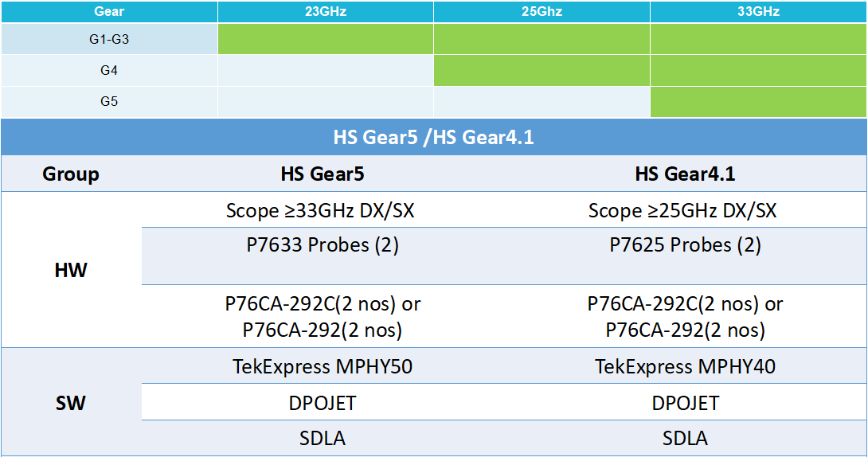The image size is (868, 465).
Task: Select the 23GHz column header
Action: pyautogui.click(x=325, y=11)
